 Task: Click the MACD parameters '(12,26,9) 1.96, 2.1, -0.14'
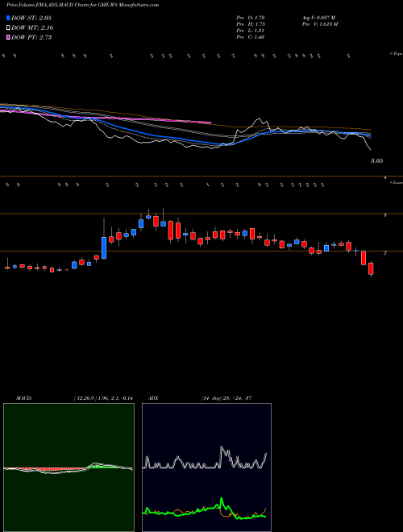[103, 398]
